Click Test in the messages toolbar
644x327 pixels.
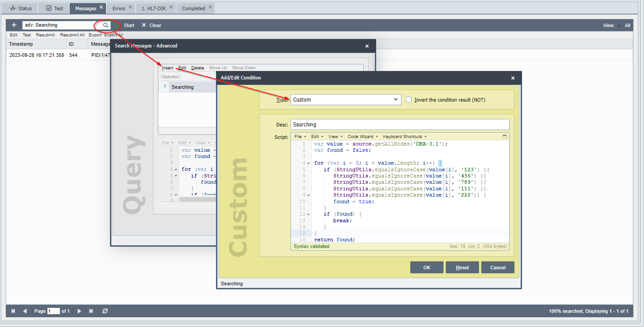pyautogui.click(x=27, y=35)
